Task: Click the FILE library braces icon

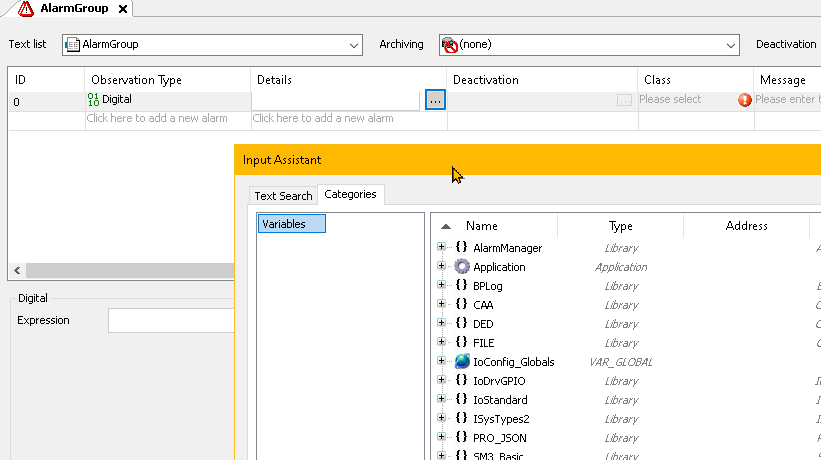Action: 461,342
